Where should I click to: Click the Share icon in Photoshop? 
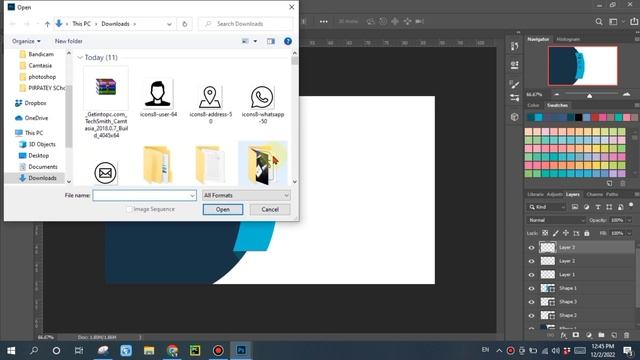point(634,22)
